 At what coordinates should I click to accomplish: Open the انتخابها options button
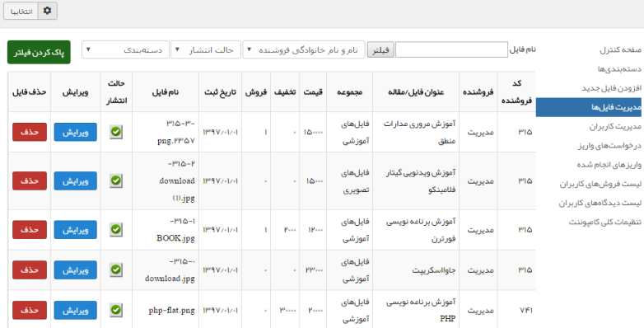[21, 11]
